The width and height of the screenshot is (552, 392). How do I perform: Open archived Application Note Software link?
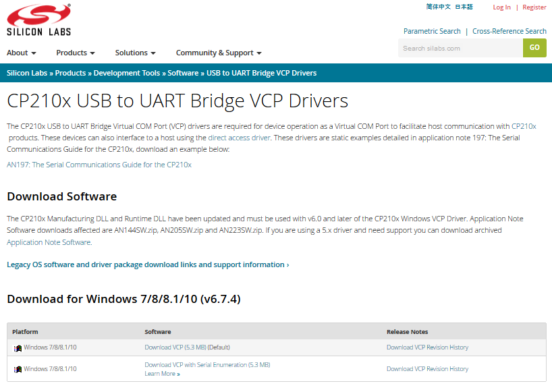pyautogui.click(x=49, y=242)
